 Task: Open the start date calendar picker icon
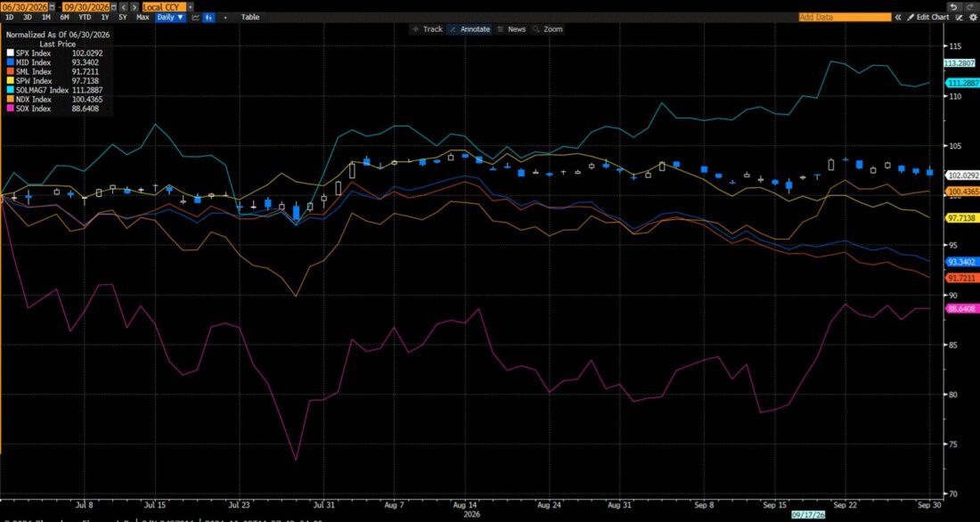click(x=52, y=7)
